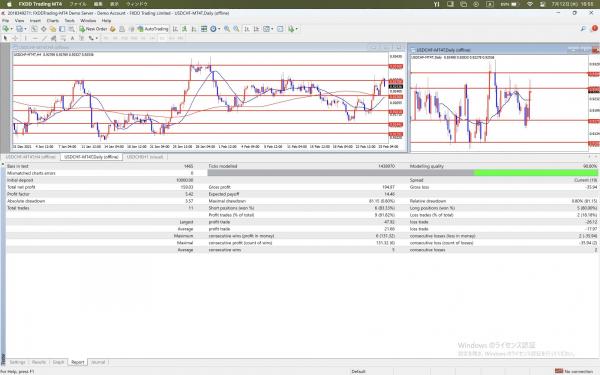This screenshot has height=375, width=600.
Task: Open the clock icon's dropdown arrow
Action: pyautogui.click(x=219, y=29)
